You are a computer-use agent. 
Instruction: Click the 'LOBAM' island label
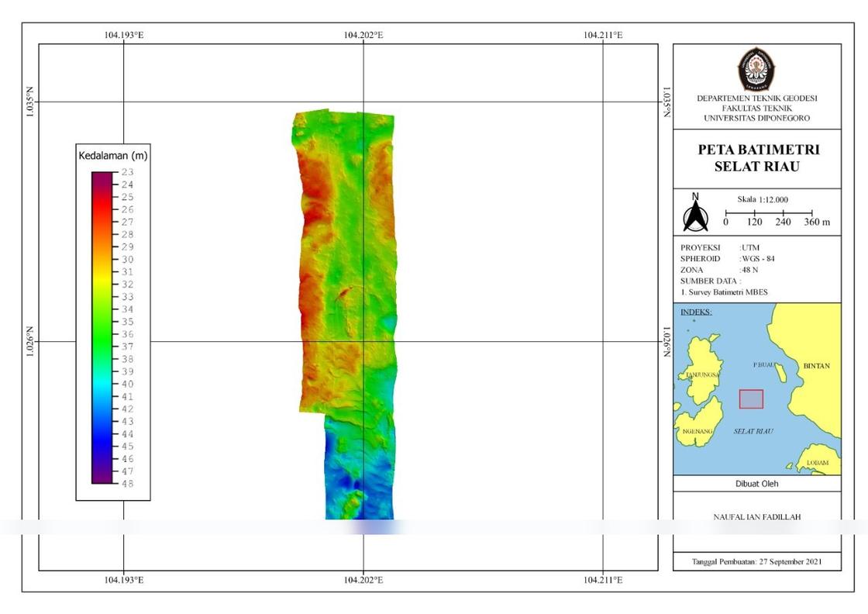click(818, 463)
